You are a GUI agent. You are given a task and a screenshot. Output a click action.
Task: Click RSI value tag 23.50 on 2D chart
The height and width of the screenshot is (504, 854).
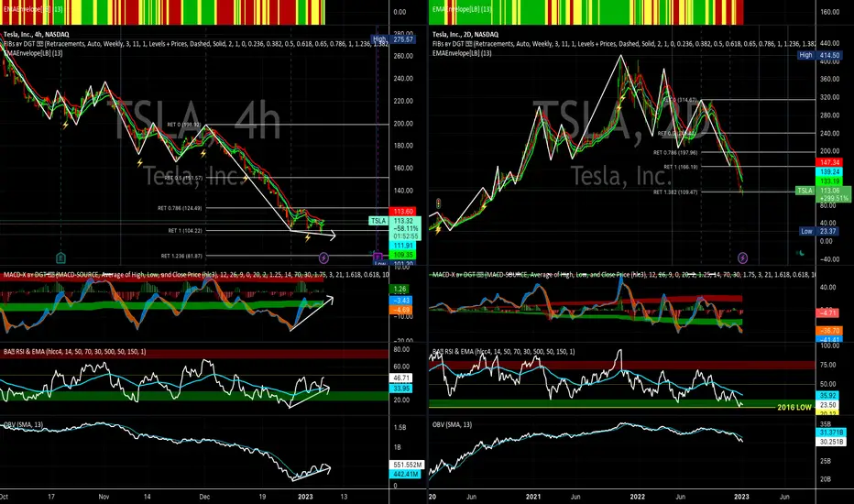[827, 405]
